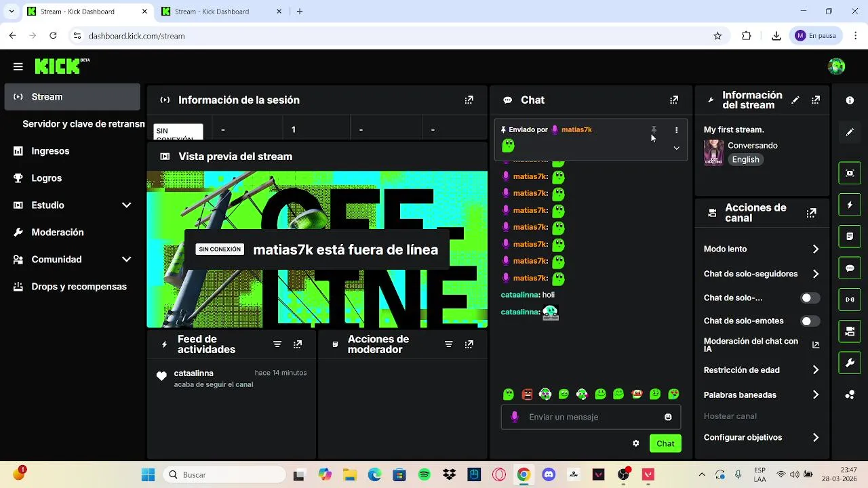Filter the Feed de actividades list
The width and height of the screenshot is (868, 488).
(x=277, y=344)
